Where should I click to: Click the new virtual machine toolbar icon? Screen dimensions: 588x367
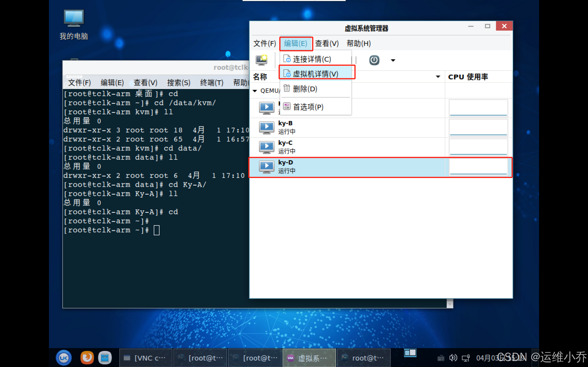coord(261,60)
